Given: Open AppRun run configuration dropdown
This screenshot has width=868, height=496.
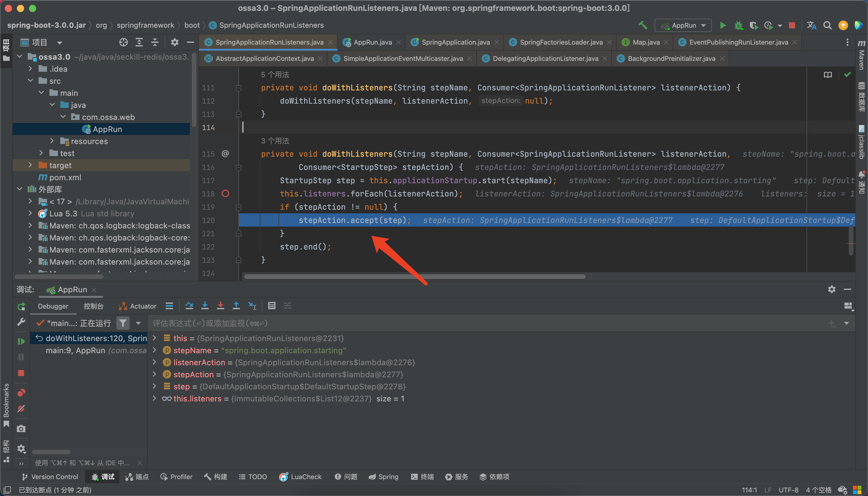Looking at the screenshot, I should (x=683, y=25).
